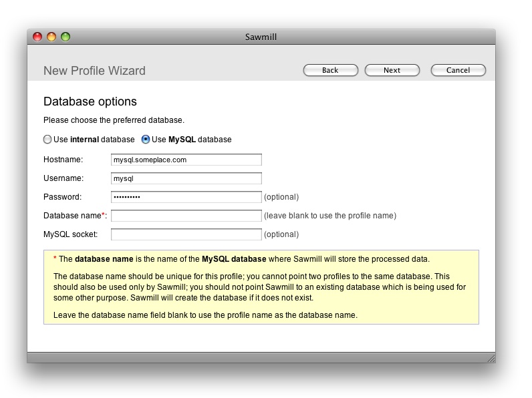Click the Back button

330,70
